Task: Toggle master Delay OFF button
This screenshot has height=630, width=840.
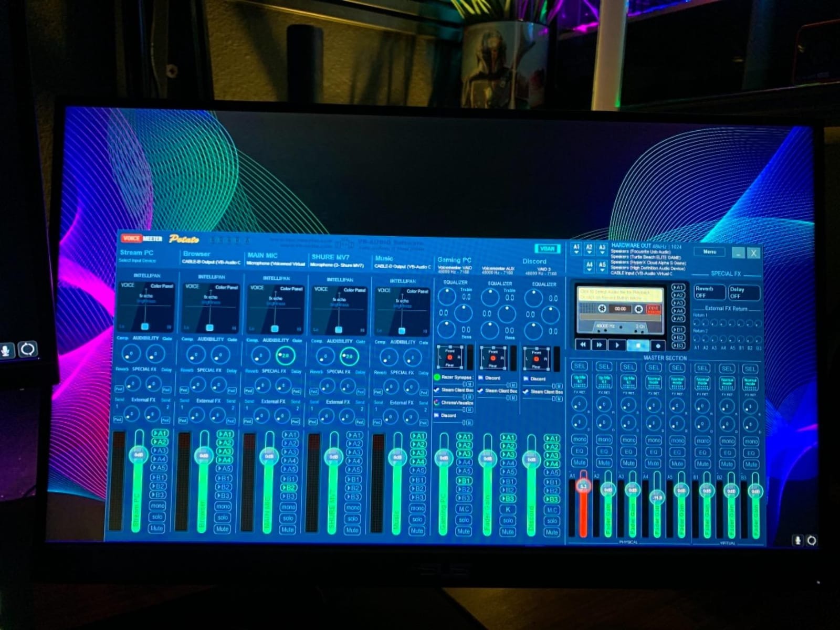Action: pos(743,292)
